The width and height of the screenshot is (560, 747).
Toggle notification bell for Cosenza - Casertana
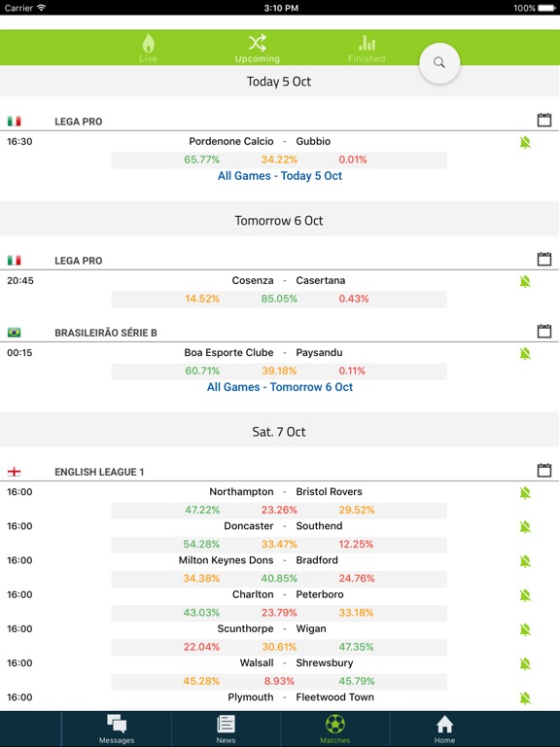point(525,281)
